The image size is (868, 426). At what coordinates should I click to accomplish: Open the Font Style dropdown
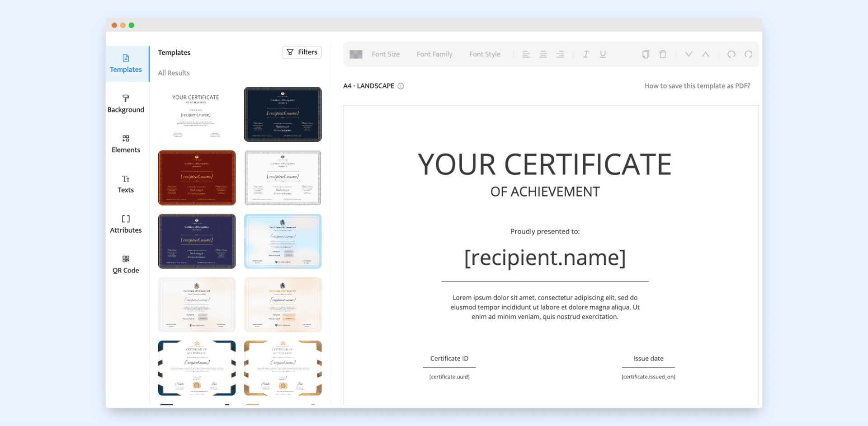[x=485, y=54]
